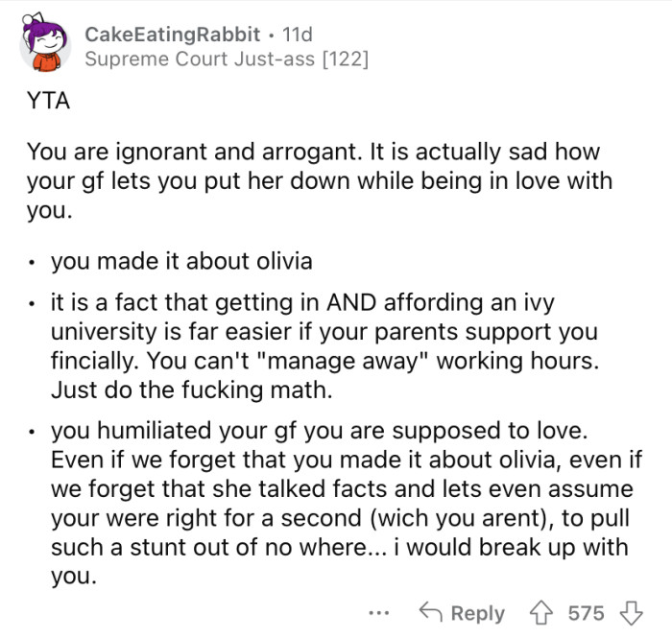
Task: Select the Supreme Court Just-ass flair
Action: click(227, 59)
